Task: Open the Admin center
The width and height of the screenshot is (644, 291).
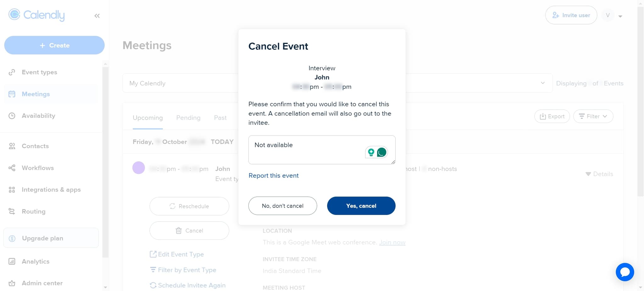Action: (42, 283)
